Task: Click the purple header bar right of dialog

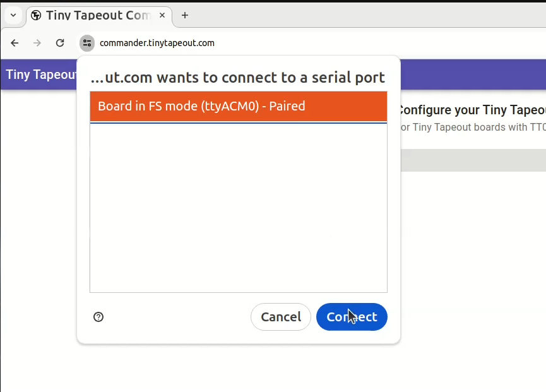Action: pos(473,74)
